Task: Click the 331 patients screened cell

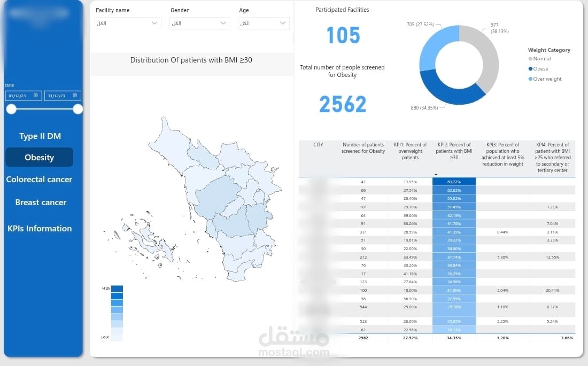Action: (363, 232)
